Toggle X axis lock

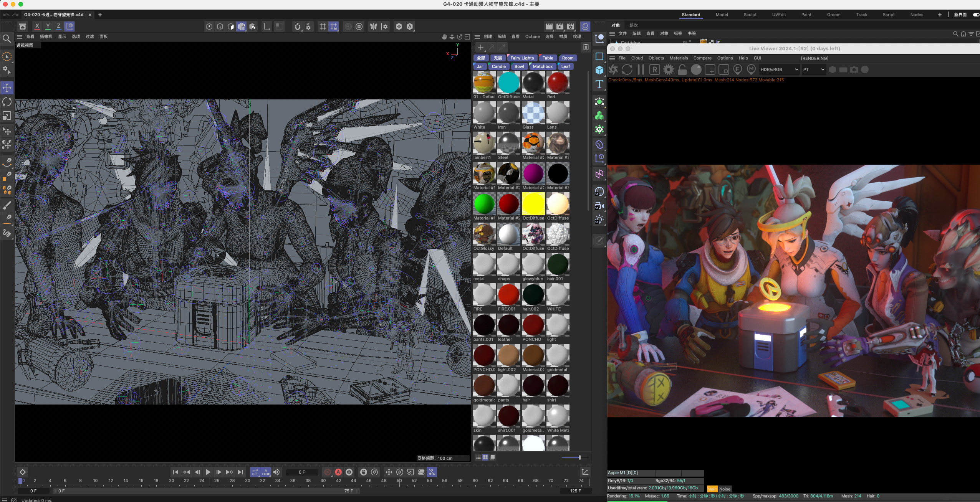point(37,26)
